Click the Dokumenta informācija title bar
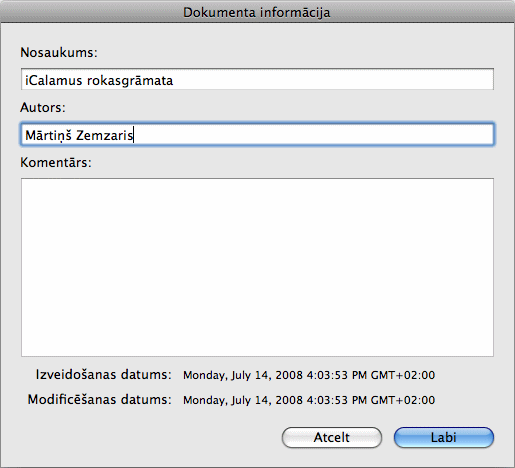Screen dimensions: 515x468 (257, 12)
